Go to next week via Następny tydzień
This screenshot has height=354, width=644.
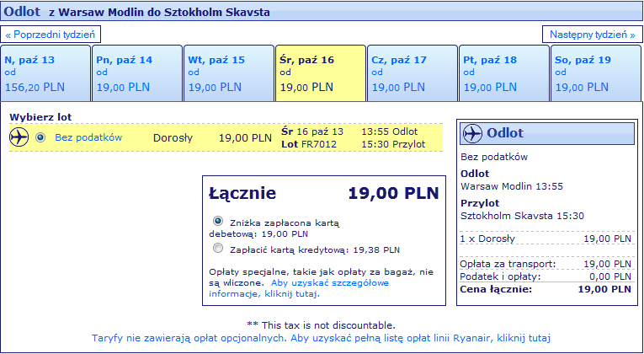tap(593, 34)
